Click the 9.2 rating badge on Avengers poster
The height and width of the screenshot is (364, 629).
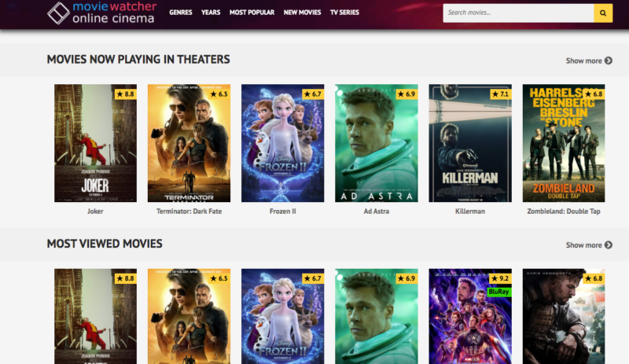point(501,278)
